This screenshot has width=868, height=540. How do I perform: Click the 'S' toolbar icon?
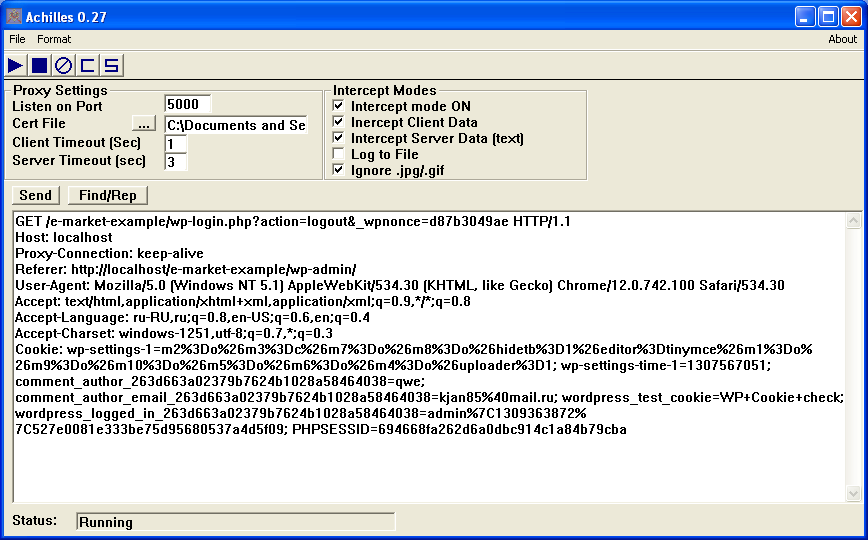[x=111, y=66]
